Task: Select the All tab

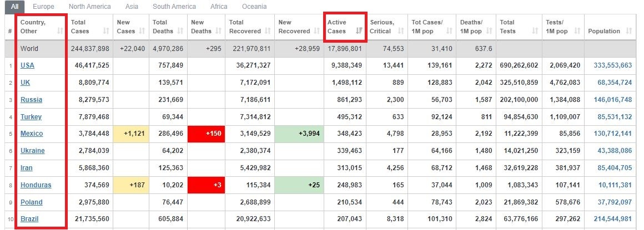Action: (15, 7)
